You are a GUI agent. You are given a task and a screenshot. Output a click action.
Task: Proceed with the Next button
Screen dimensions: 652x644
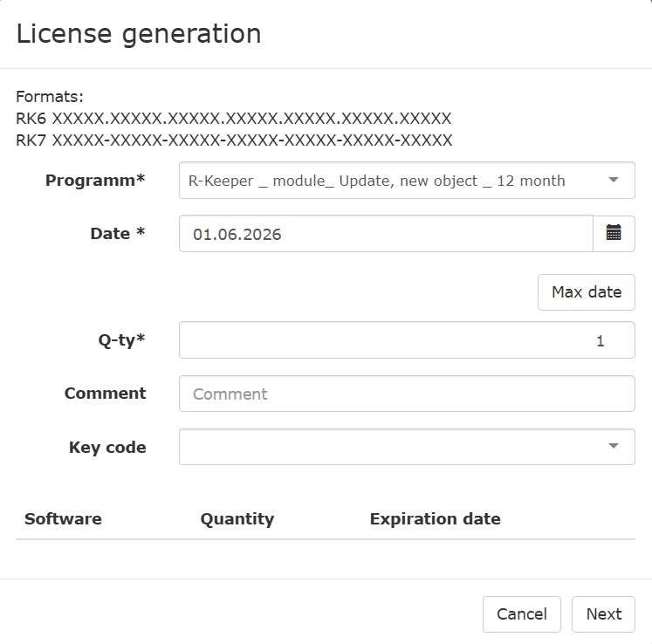(603, 614)
